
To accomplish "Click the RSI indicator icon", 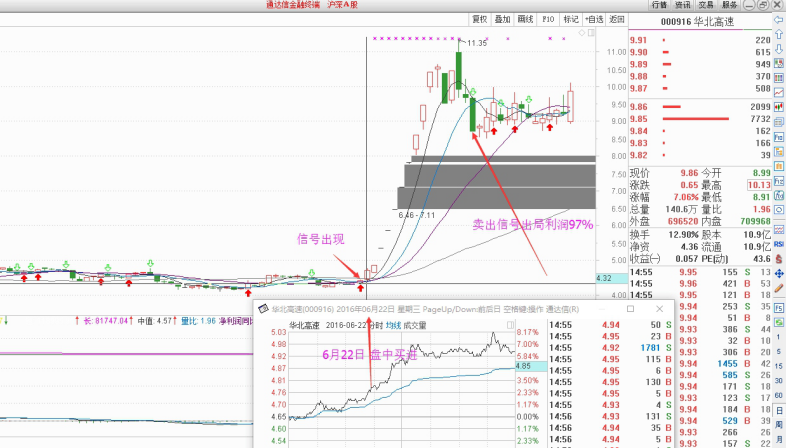I will pos(779,244).
